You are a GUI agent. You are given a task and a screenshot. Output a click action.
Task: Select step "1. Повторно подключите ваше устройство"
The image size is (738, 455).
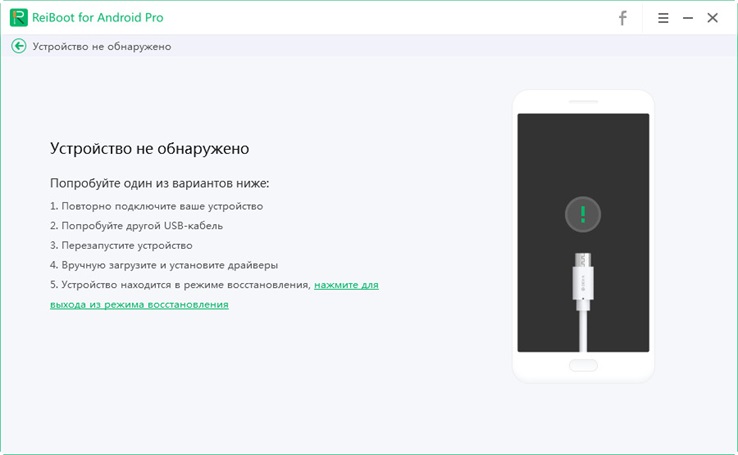coord(156,206)
